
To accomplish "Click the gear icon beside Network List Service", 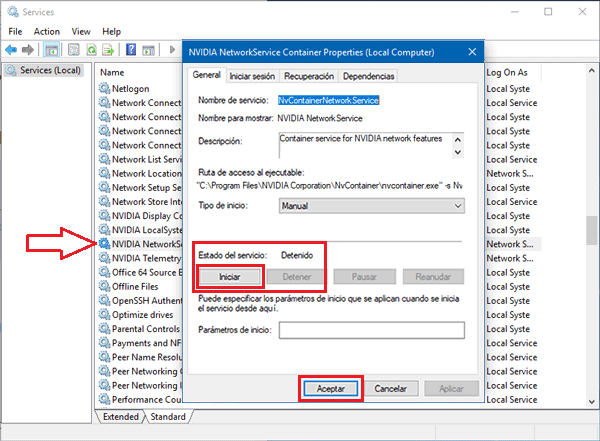I will [104, 159].
